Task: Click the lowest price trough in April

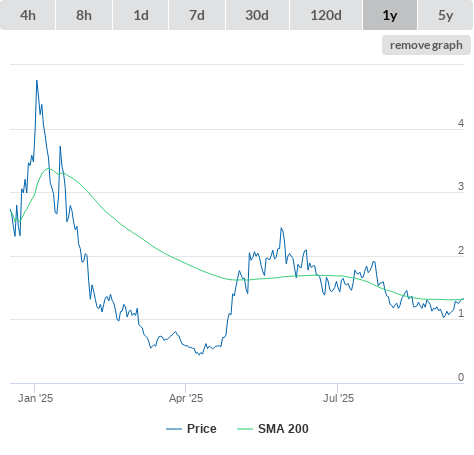Action: click(x=200, y=354)
